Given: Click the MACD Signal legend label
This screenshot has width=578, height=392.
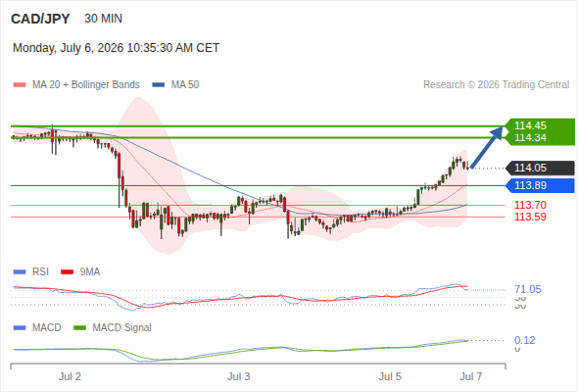Looking at the screenshot, I should tap(122, 328).
